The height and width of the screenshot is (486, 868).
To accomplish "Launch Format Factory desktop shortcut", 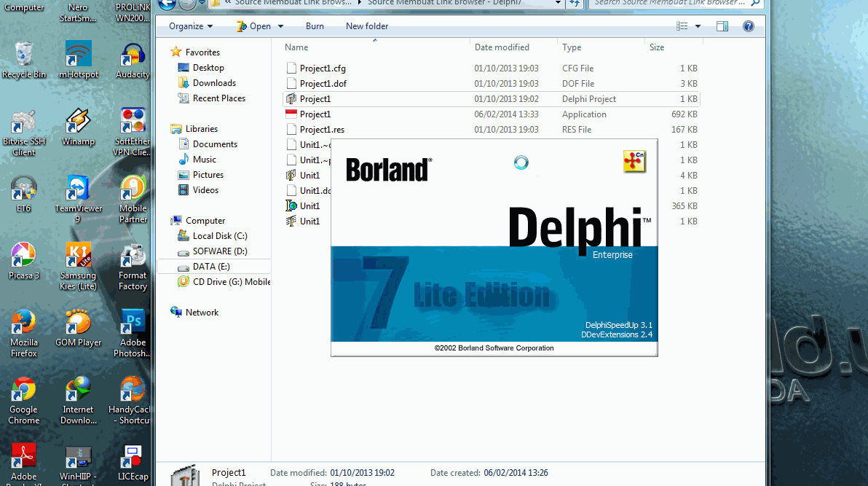I will (x=133, y=266).
